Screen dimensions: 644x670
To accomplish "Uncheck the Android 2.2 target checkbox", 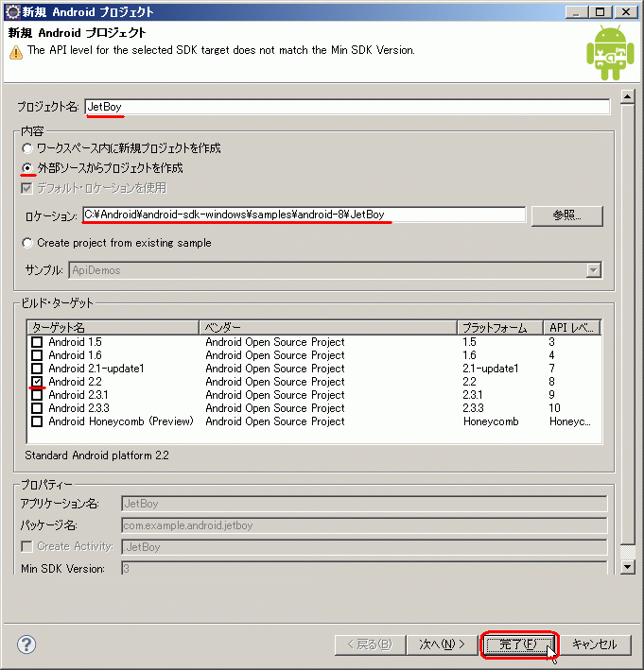I will pos(37,382).
